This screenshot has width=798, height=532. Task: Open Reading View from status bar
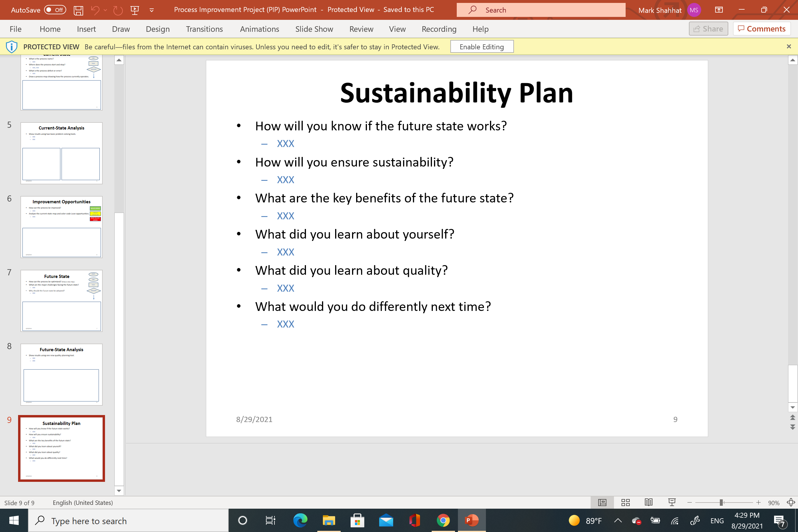649,503
